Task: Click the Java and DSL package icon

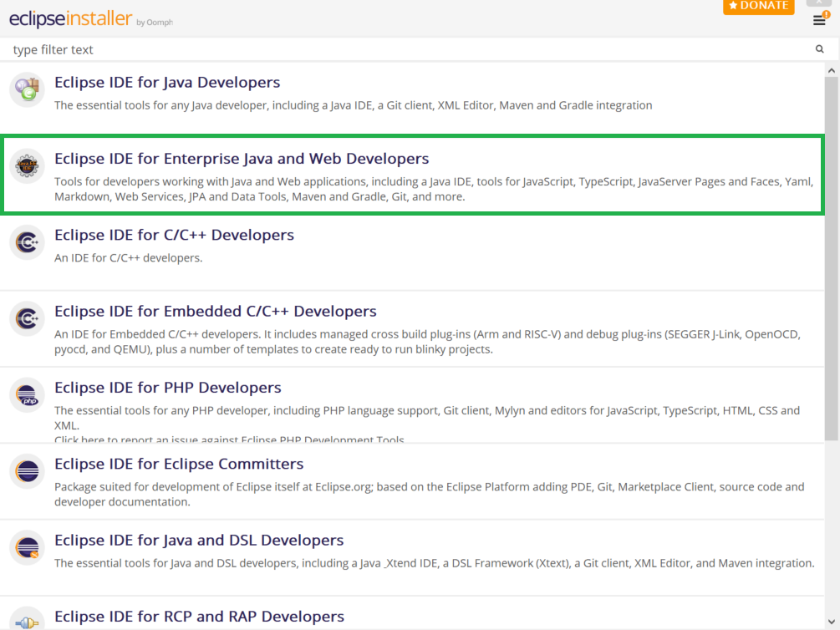Action: (27, 547)
